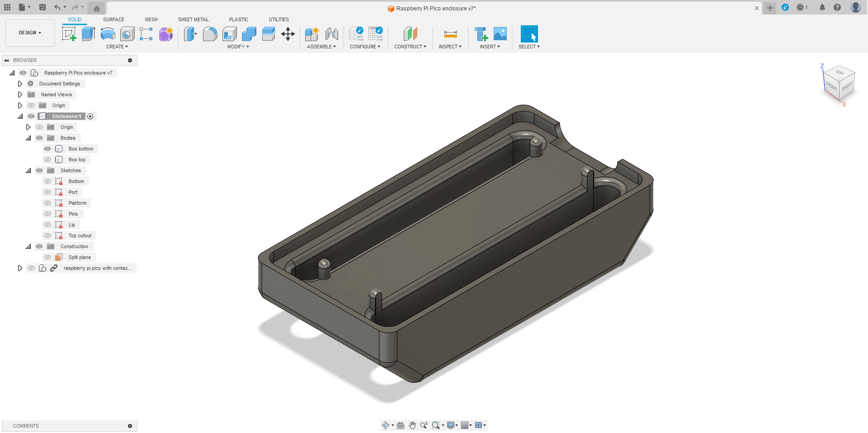Open the SURFACE ribbon tab
The height and width of the screenshot is (433, 868).
pyautogui.click(x=113, y=19)
